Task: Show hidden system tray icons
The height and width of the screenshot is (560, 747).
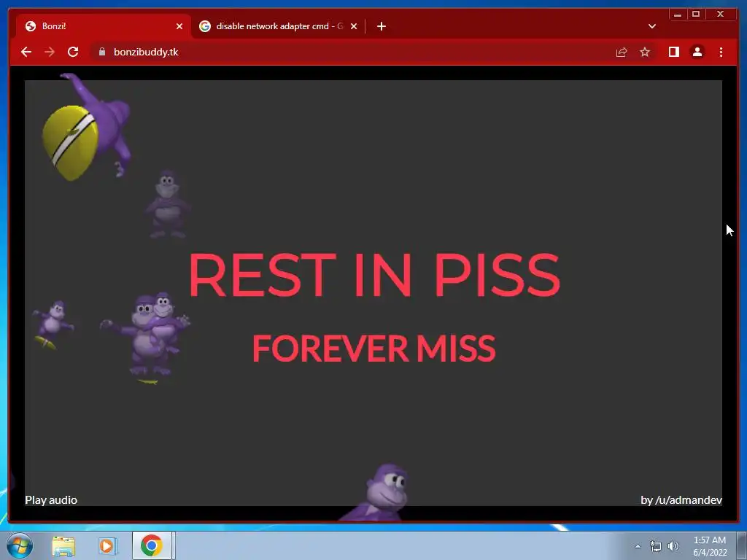Action: pos(638,546)
